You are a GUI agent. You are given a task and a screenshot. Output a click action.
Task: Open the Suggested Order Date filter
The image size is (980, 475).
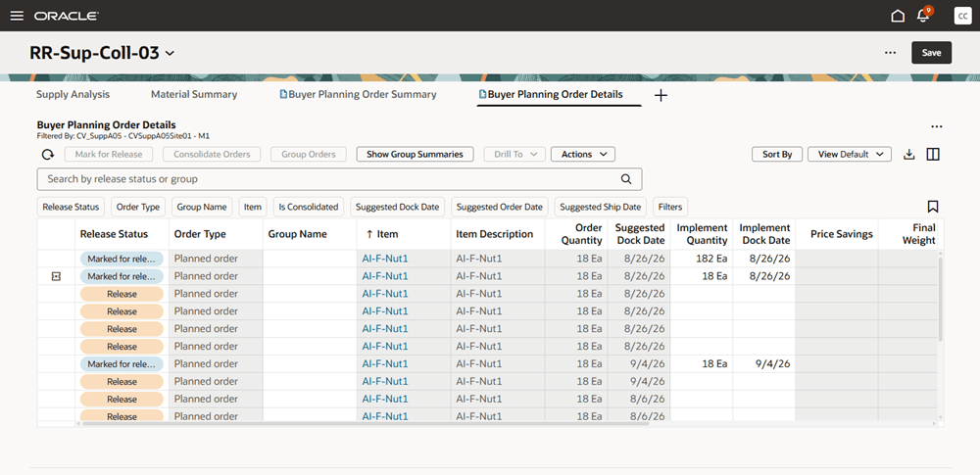click(499, 207)
